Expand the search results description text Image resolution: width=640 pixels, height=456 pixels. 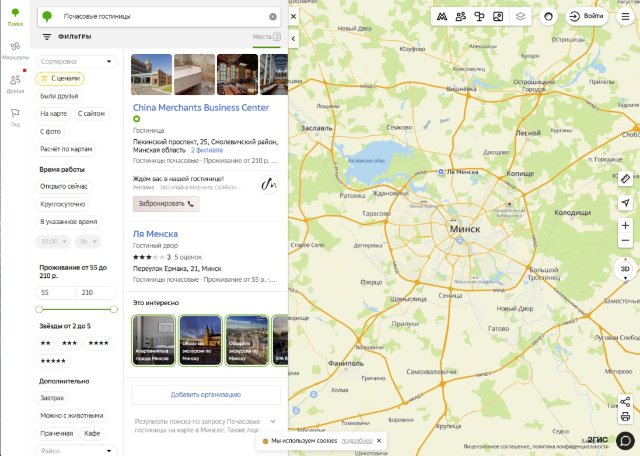[x=273, y=421]
